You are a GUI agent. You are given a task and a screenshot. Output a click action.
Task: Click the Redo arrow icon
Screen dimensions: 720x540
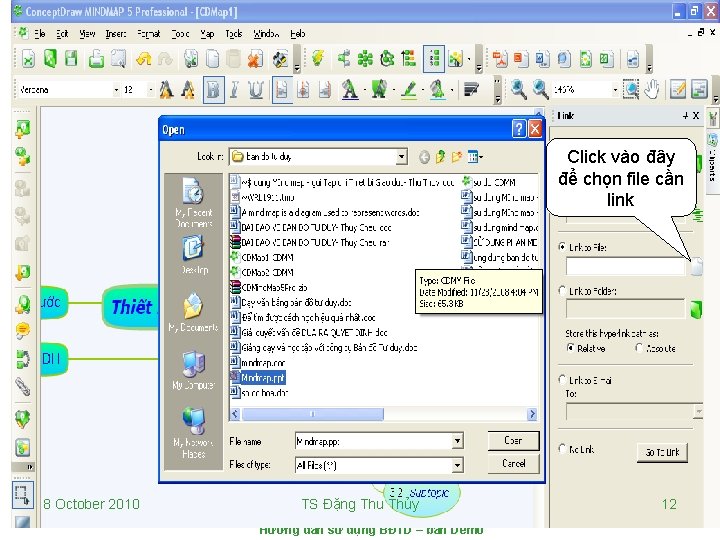[x=165, y=59]
